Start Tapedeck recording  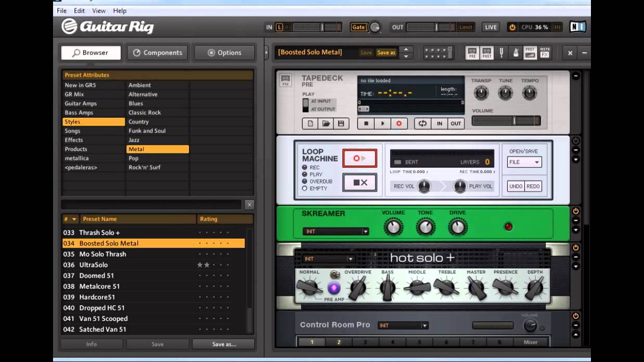[x=399, y=123]
